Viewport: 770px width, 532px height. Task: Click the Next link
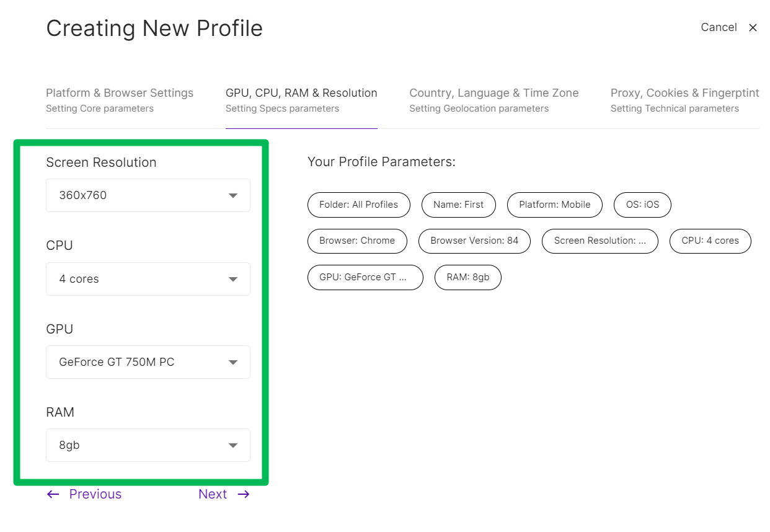pos(213,494)
